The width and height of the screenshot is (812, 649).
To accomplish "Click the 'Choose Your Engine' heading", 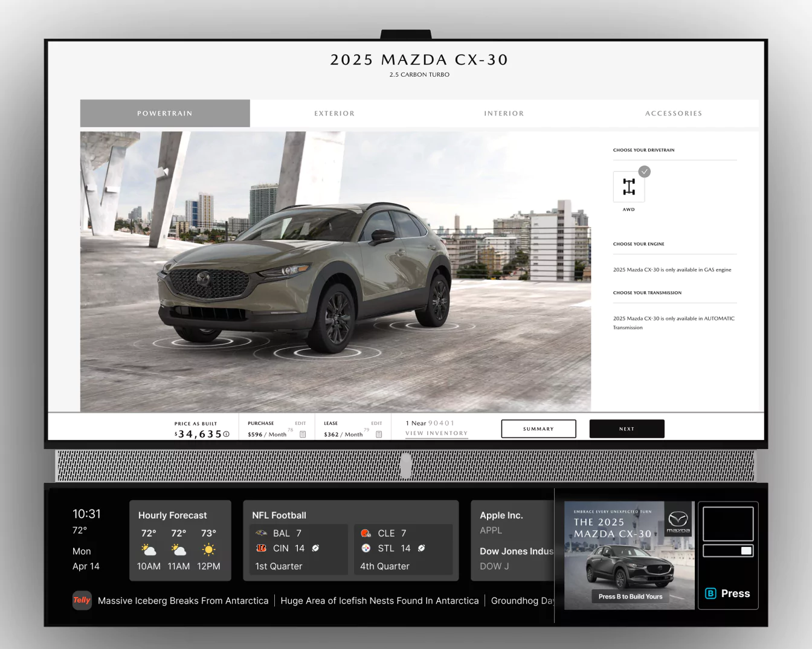I will pos(639,244).
